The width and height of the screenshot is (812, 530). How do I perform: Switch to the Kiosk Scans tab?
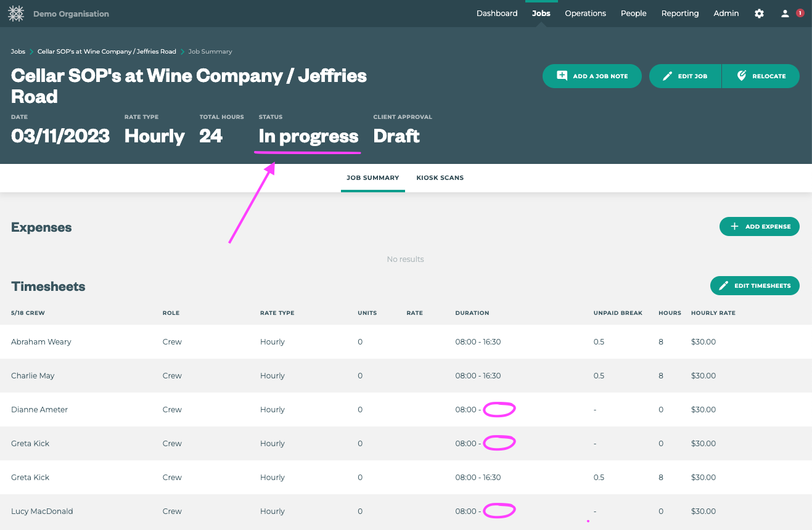coord(440,178)
